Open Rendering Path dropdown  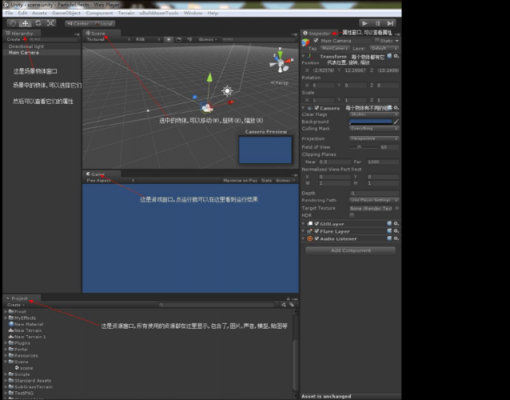[x=374, y=200]
